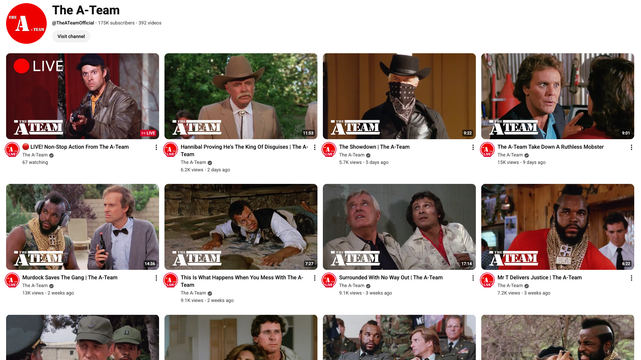This screenshot has width=641, height=360.
Task: Open three-dot menu for Ruthless Mobster video
Action: 631,147
